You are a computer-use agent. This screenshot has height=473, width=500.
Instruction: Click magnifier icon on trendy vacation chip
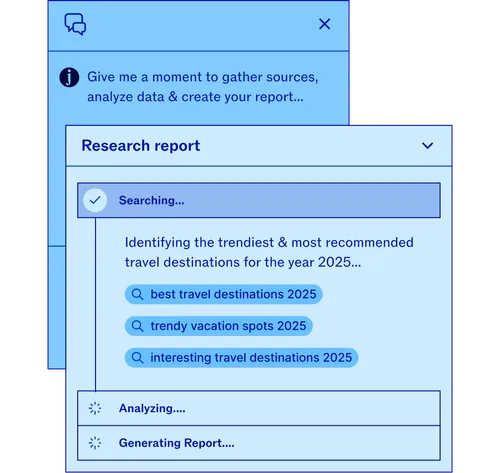tap(137, 326)
